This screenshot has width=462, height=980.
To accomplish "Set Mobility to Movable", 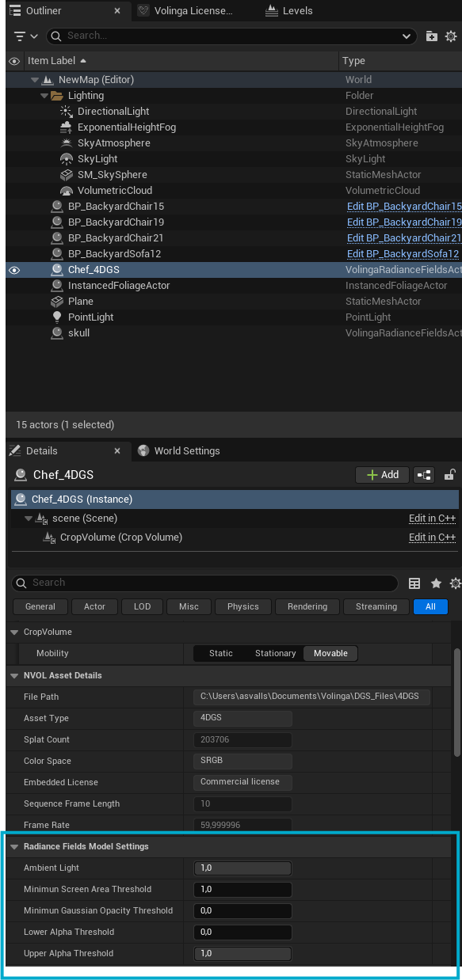I will 330,654.
